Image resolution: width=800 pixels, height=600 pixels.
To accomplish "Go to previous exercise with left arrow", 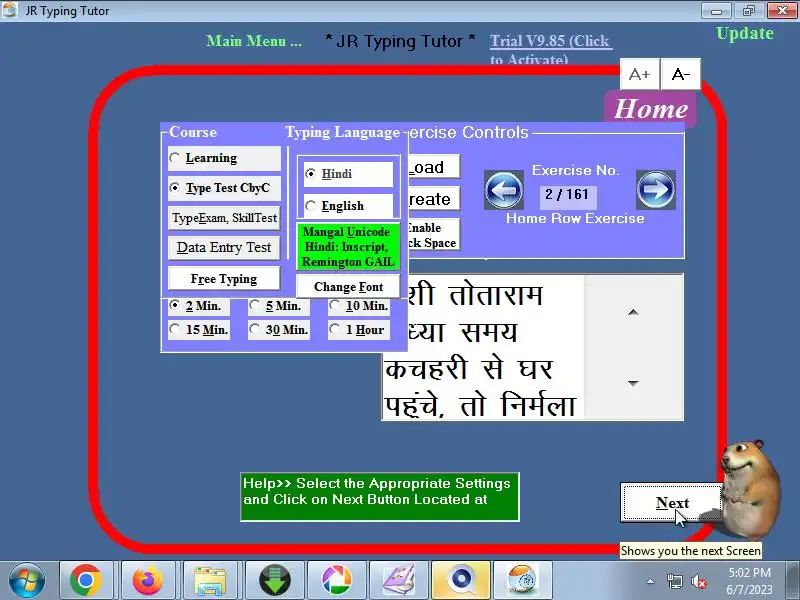I will 504,190.
